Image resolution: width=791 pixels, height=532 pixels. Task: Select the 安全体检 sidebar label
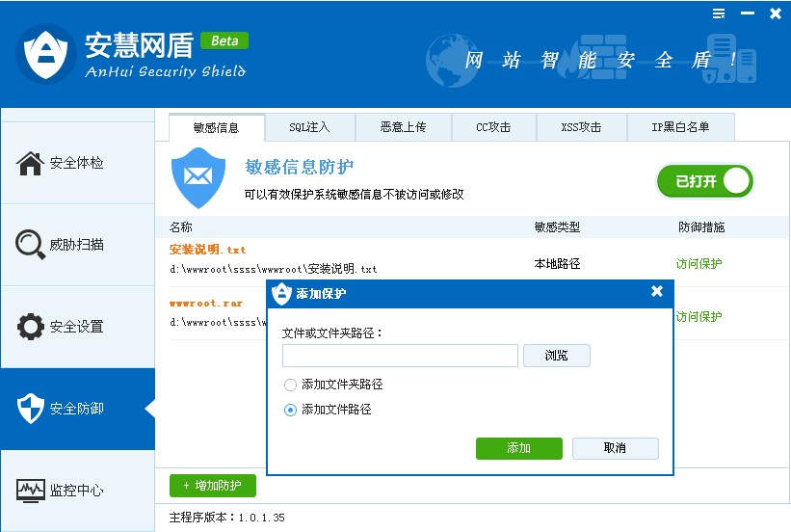(x=77, y=163)
